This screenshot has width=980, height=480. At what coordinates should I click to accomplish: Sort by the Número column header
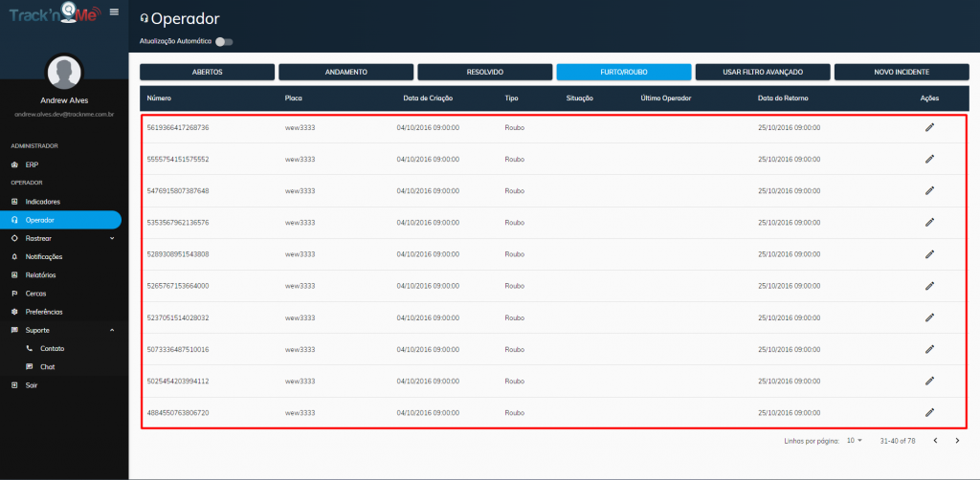tap(159, 98)
